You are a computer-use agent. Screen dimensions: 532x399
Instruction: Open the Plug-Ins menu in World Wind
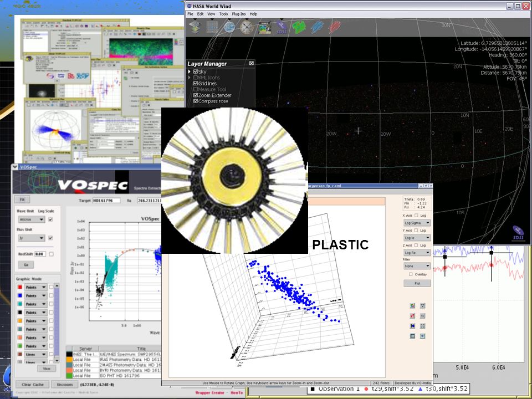(x=239, y=14)
